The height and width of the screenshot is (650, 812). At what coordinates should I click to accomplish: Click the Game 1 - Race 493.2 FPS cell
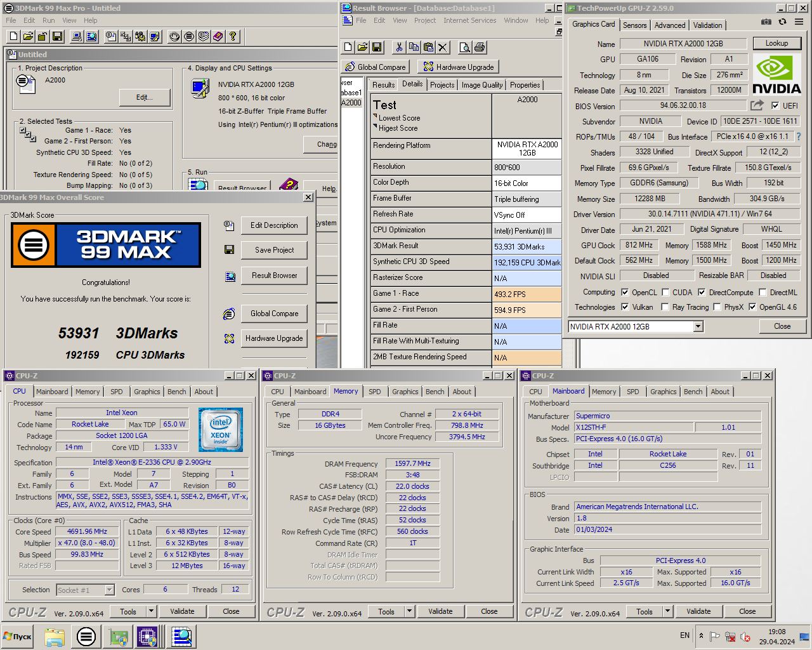527,294
